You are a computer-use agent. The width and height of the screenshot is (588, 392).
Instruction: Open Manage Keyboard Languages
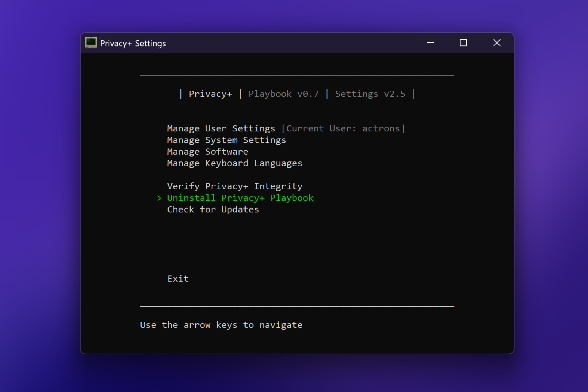235,163
